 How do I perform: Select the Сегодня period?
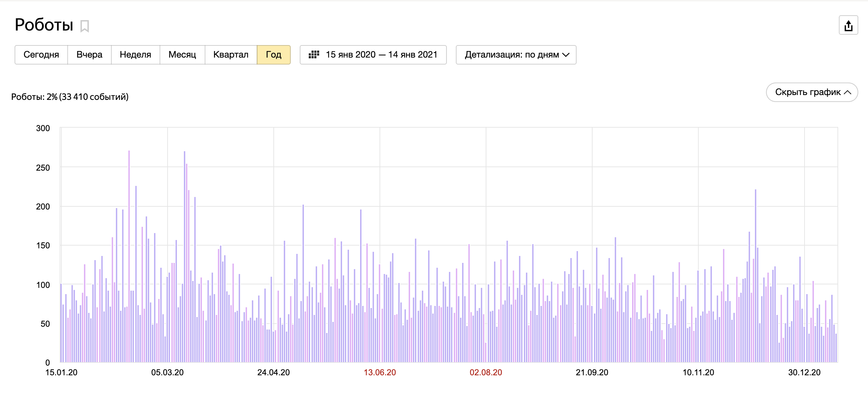41,55
